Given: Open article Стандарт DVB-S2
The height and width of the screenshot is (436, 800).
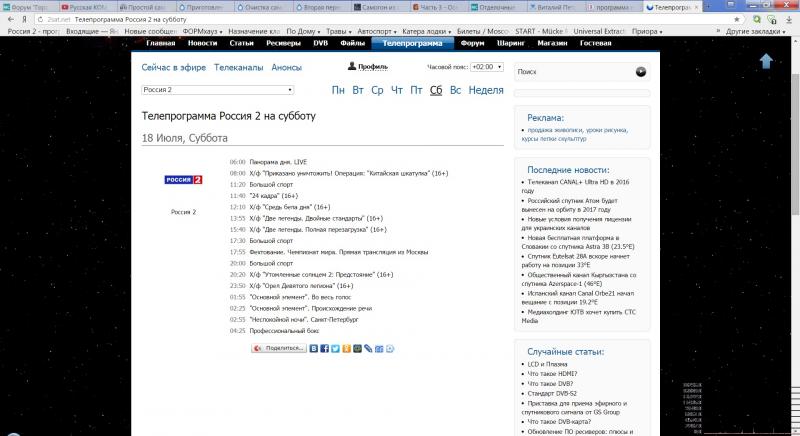Looking at the screenshot, I should click(552, 393).
